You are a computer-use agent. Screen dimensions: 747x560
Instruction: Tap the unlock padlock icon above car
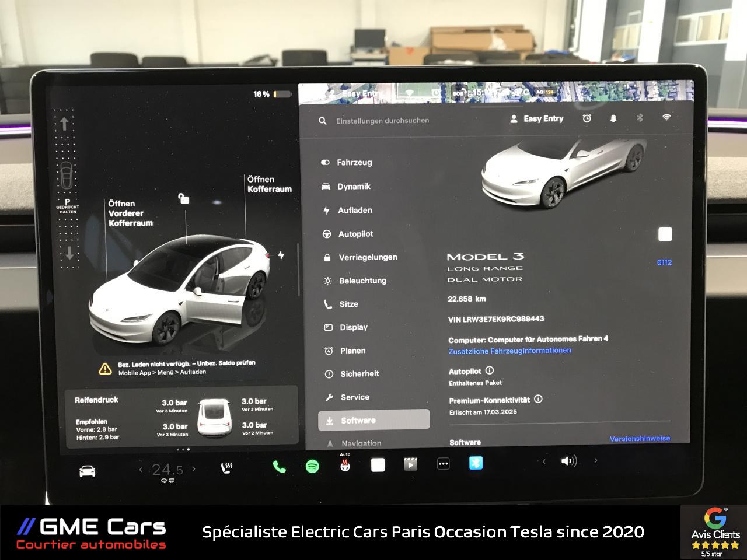184,198
